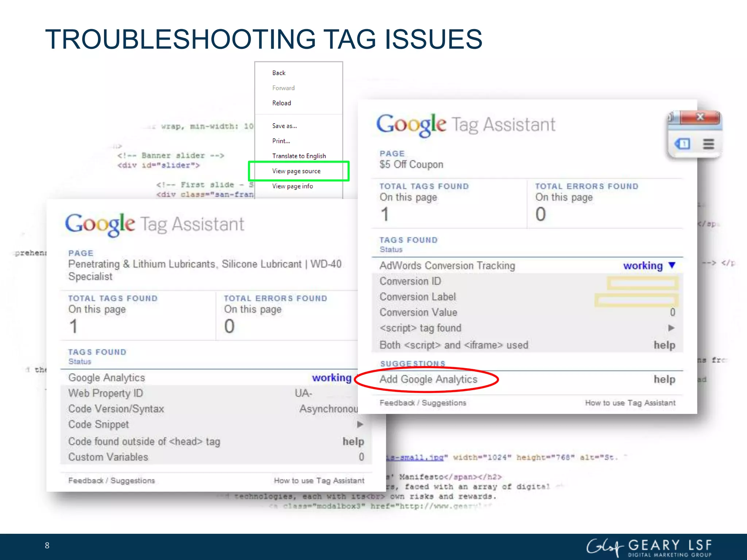Click the Status label in Analytics panel

80,362
